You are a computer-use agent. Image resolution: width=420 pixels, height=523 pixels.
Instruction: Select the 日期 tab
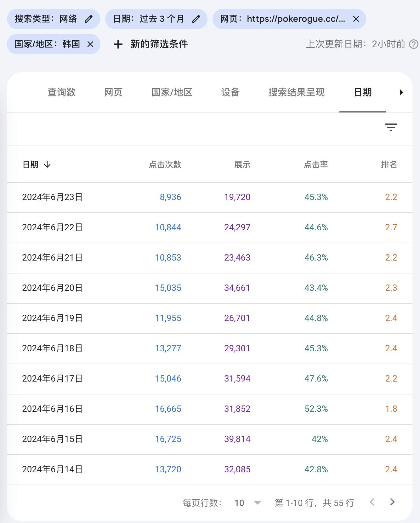pos(363,92)
